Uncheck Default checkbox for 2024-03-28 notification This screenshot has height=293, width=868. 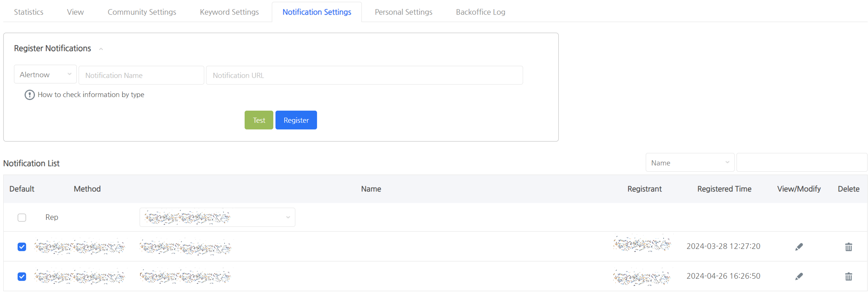22,247
